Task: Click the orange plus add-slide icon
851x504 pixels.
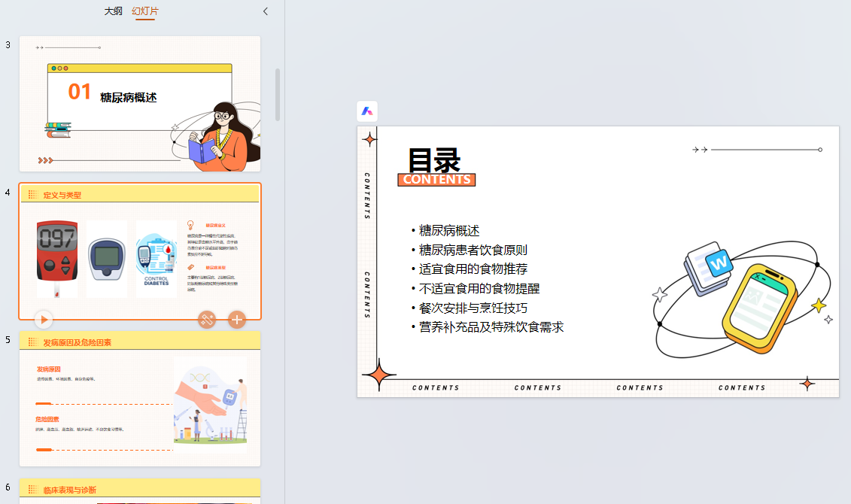Action: click(x=237, y=320)
